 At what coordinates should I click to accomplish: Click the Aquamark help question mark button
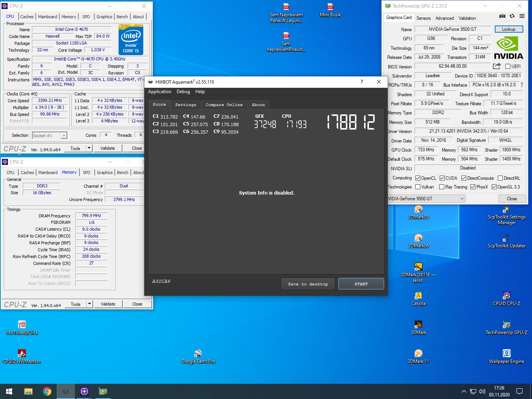pyautogui.click(x=361, y=82)
